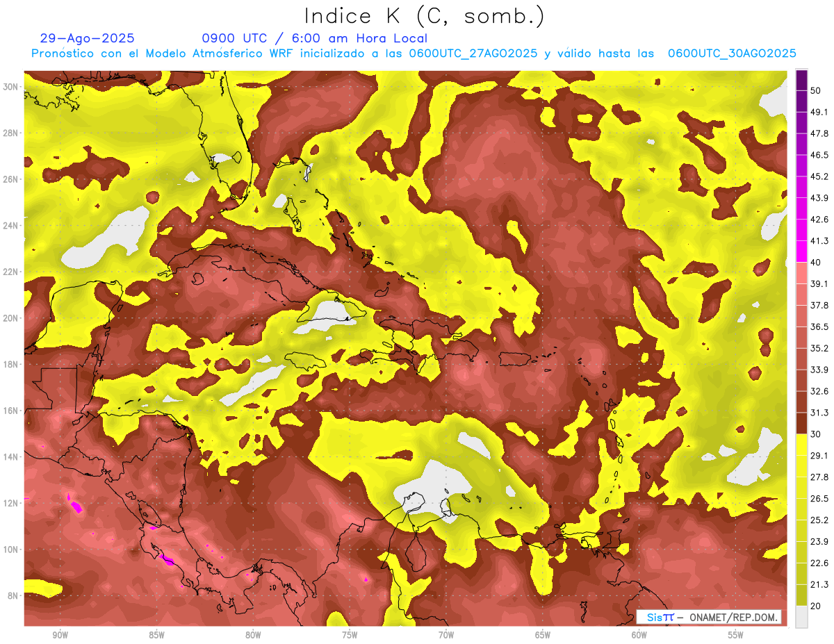Click the color scale value 39.1
This screenshot has height=644, width=834.
coord(819,283)
